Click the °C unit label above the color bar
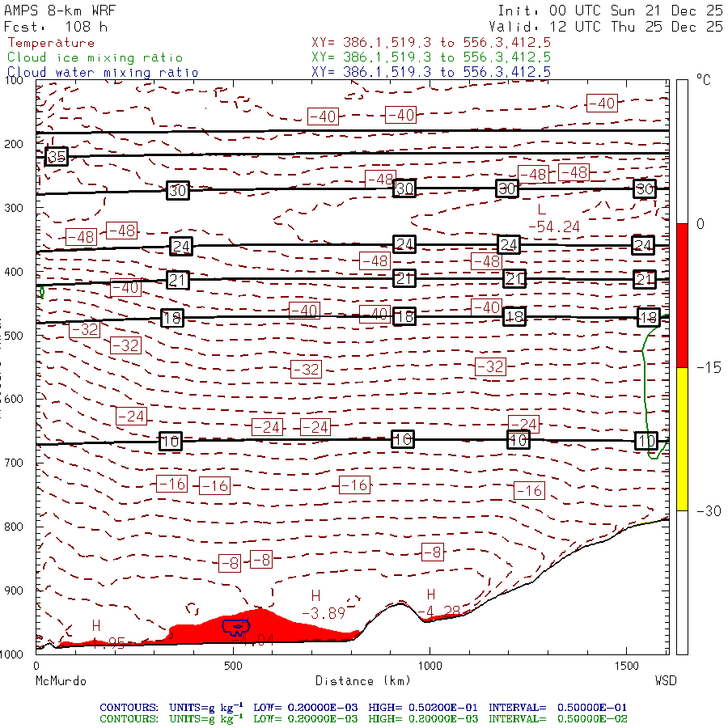This screenshot has height=728, width=728. tap(704, 81)
